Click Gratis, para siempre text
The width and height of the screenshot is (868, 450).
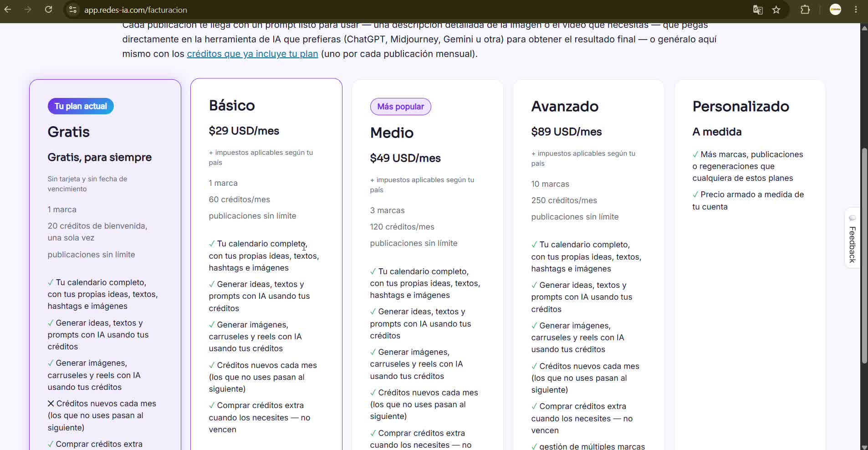99,157
